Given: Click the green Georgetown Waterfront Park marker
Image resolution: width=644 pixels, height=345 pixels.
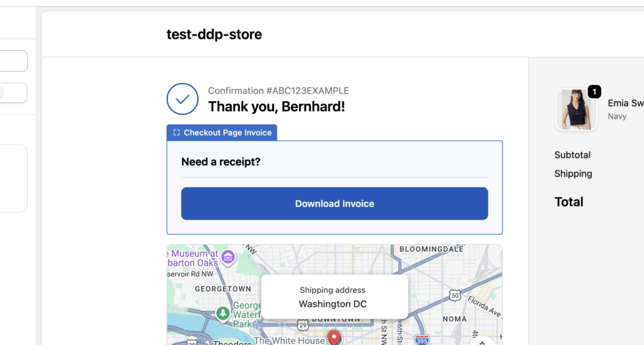Looking at the screenshot, I should [x=223, y=311].
